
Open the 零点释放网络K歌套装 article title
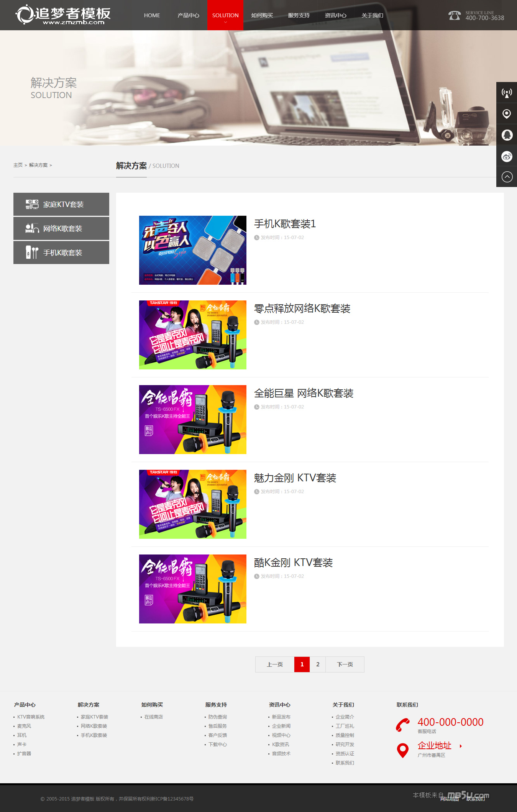tap(302, 308)
